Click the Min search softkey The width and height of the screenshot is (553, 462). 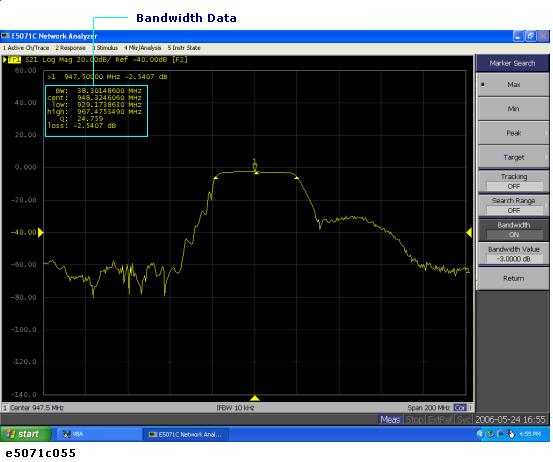tap(514, 109)
